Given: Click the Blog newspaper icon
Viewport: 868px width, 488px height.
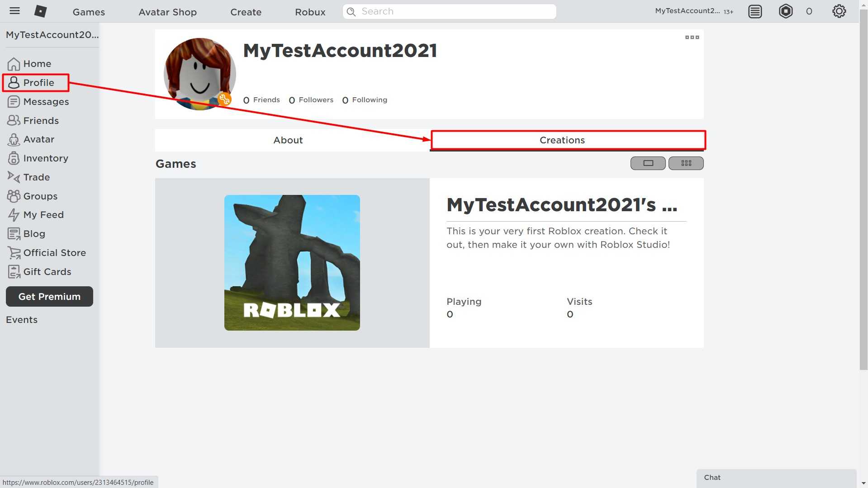Looking at the screenshot, I should (14, 234).
